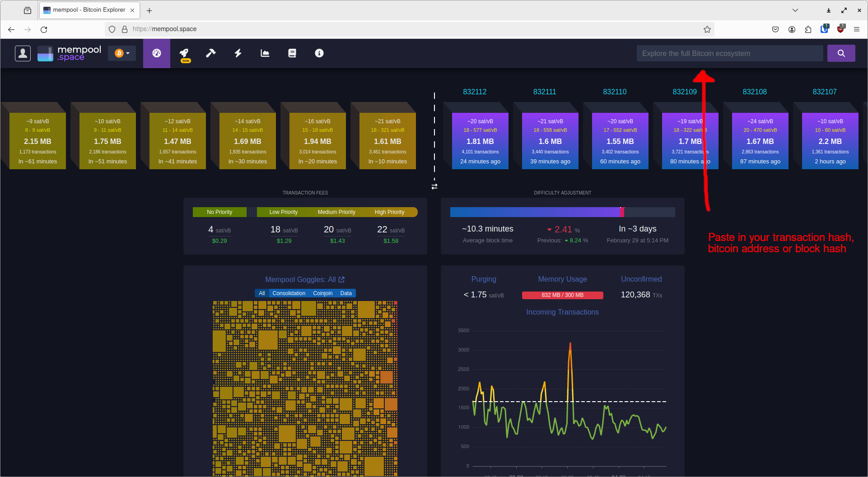Select the All goggles tab
868x477 pixels.
click(262, 293)
